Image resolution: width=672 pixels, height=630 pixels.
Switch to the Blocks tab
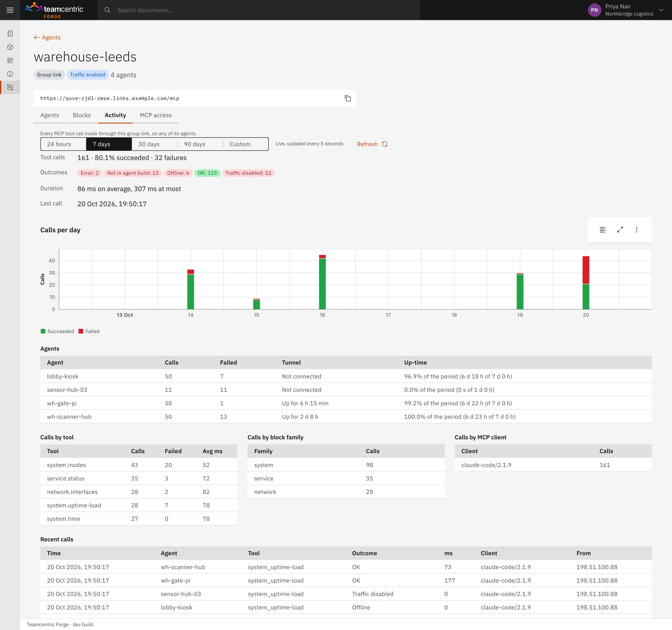(82, 115)
